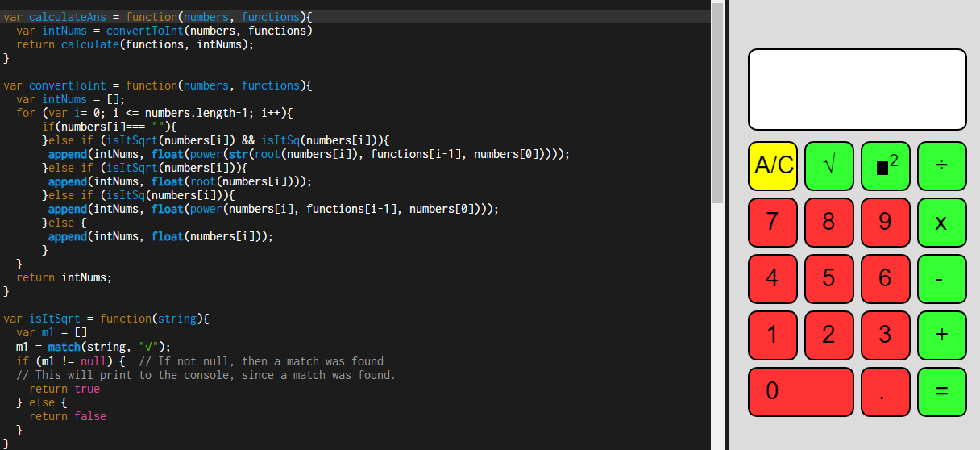980x450 pixels.
Task: Click the decimal point key
Action: pyautogui.click(x=886, y=392)
